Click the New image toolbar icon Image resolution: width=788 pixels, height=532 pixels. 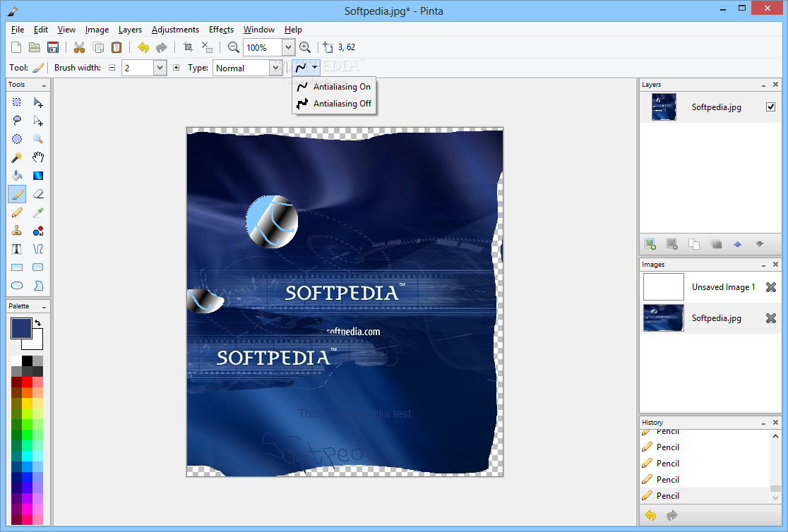[16, 47]
